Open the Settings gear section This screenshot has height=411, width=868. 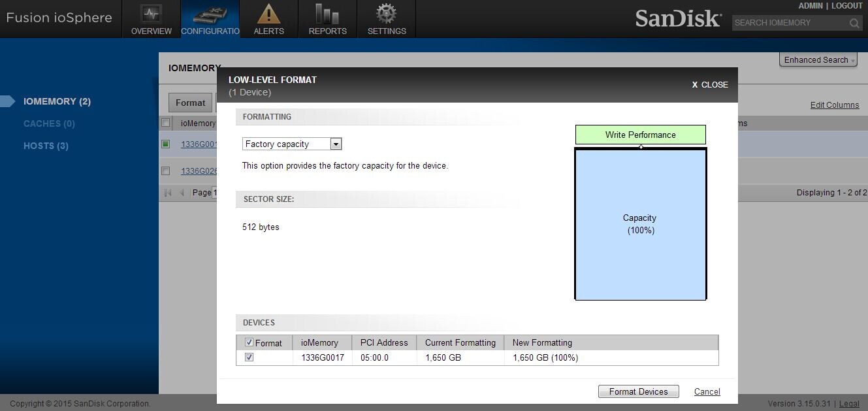click(387, 19)
